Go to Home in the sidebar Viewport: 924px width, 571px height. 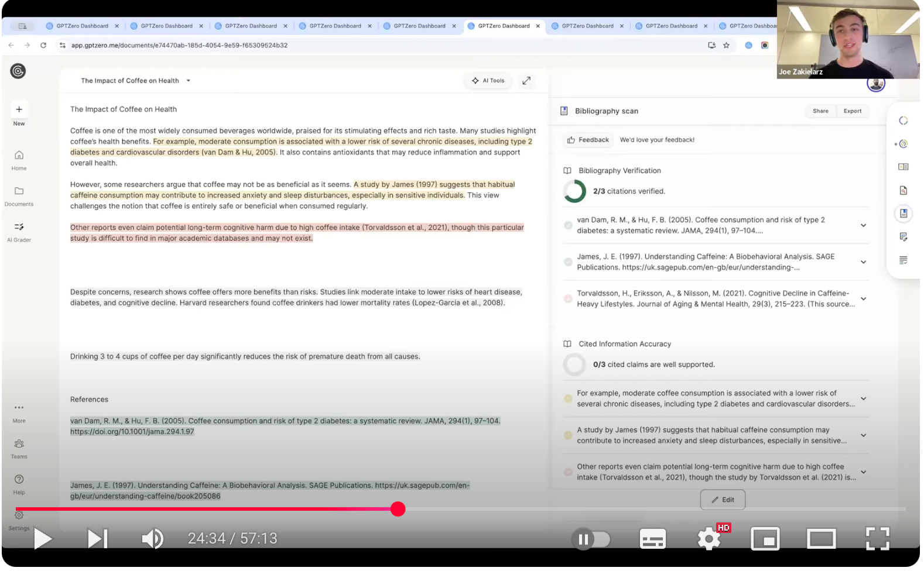(19, 160)
